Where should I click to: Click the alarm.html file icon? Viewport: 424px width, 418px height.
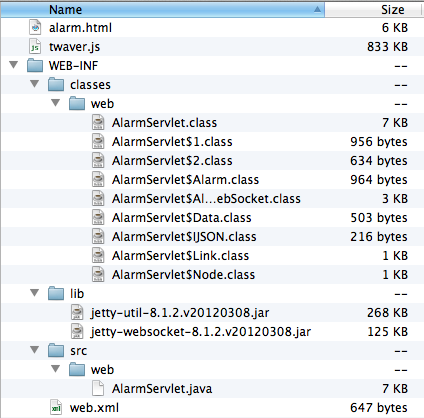[35, 27]
